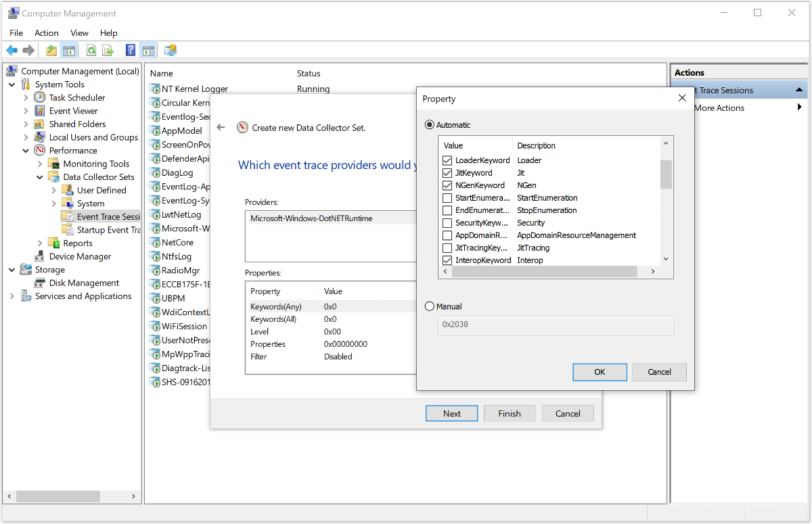
Task: Toggle the Show/Hide Action Pane toolbar icon
Action: 148,50
